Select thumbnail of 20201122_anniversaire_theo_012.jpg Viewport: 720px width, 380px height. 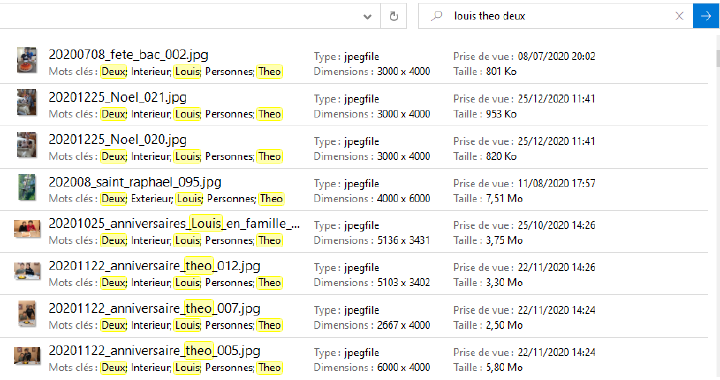coord(27,271)
